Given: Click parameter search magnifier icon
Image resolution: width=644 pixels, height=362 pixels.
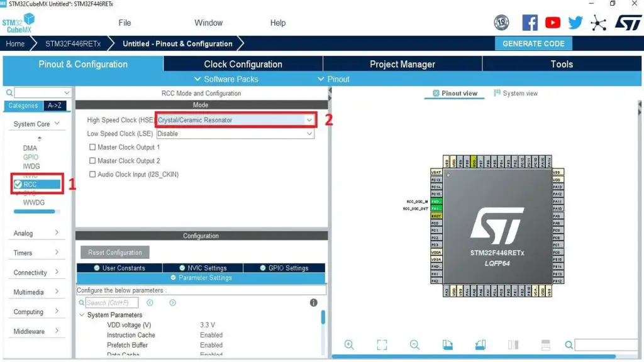Looking at the screenshot, I should [x=81, y=303].
